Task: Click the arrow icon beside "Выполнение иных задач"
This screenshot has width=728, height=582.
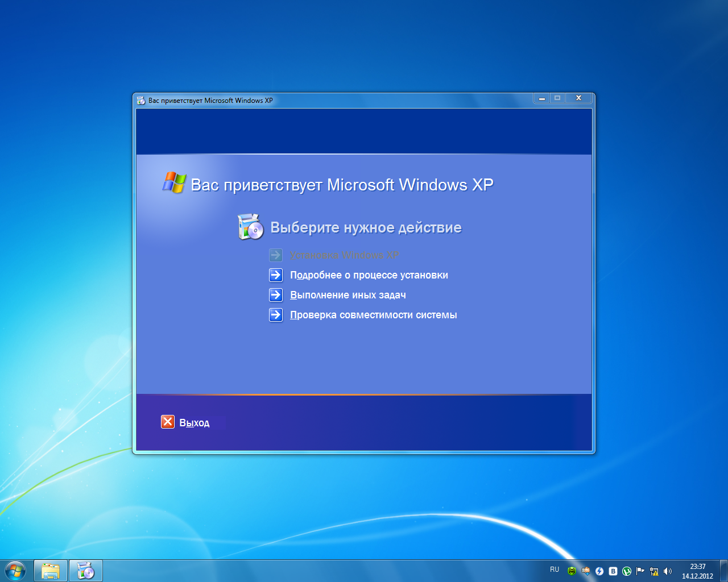Action: point(276,295)
